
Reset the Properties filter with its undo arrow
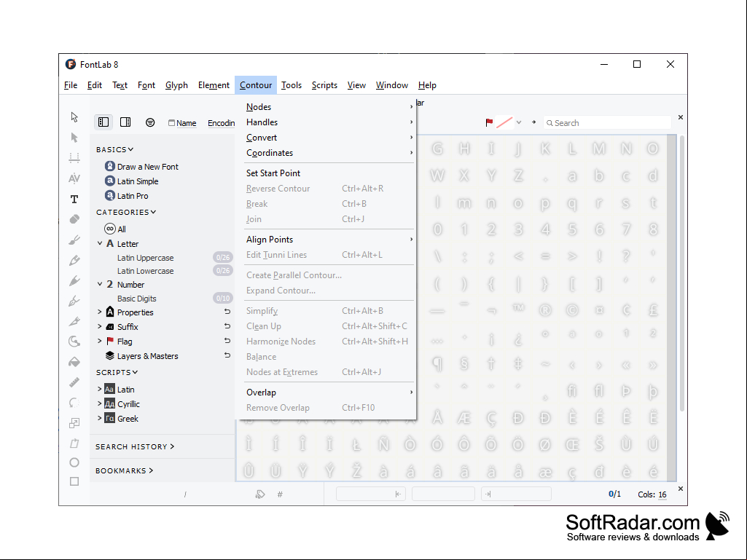tap(227, 312)
